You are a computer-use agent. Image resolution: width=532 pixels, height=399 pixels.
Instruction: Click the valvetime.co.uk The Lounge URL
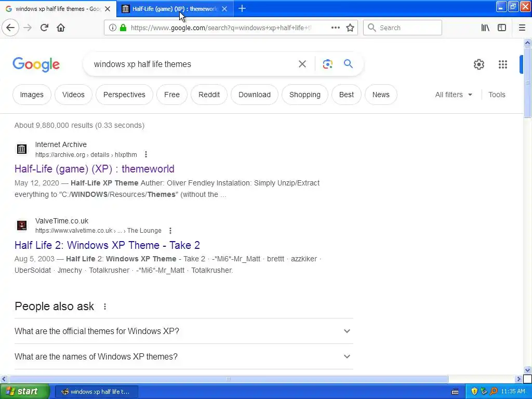(x=98, y=231)
